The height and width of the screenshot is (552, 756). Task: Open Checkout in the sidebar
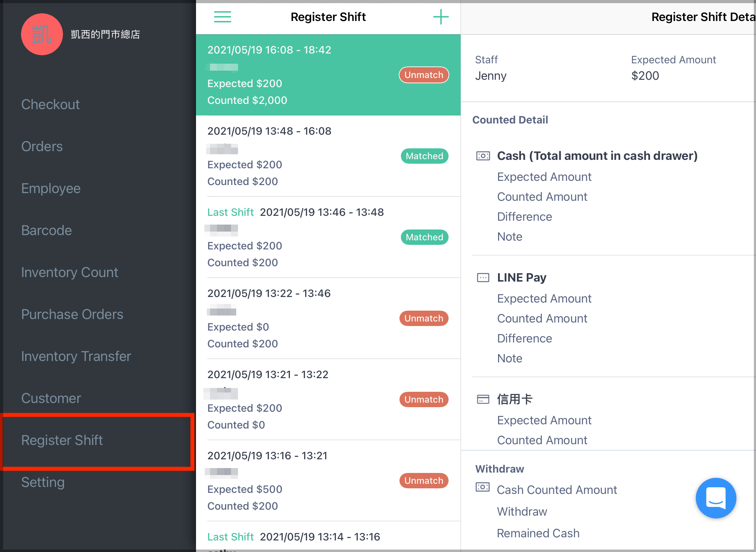click(50, 104)
